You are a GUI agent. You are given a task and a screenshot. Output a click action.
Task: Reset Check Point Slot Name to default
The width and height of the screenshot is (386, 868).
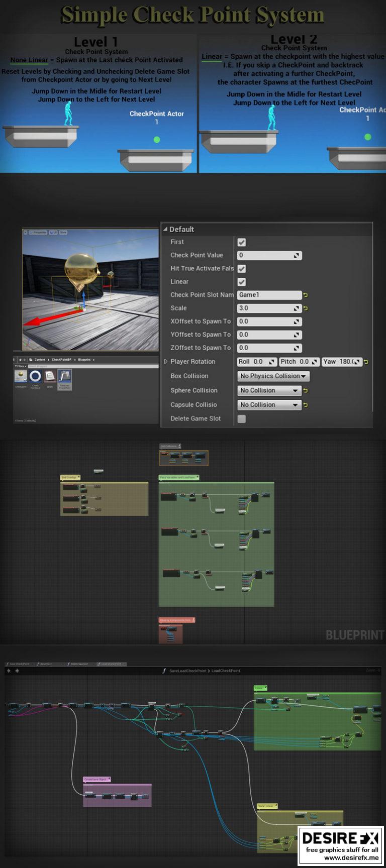306,295
